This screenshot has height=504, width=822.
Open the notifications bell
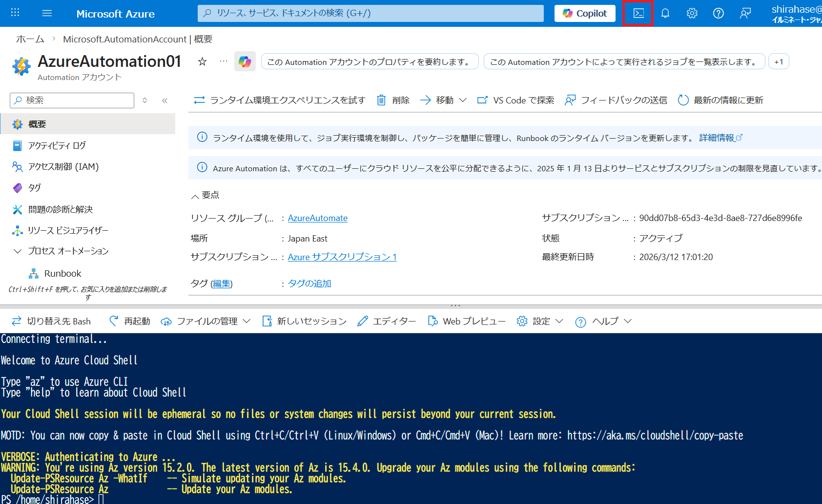coord(665,13)
